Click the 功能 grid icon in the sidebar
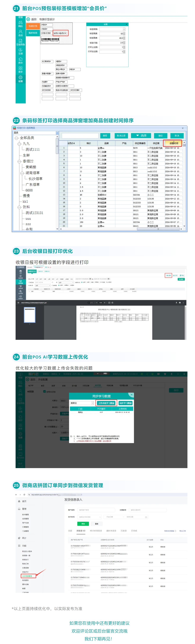This screenshot has width=195, height=644. coord(19,546)
